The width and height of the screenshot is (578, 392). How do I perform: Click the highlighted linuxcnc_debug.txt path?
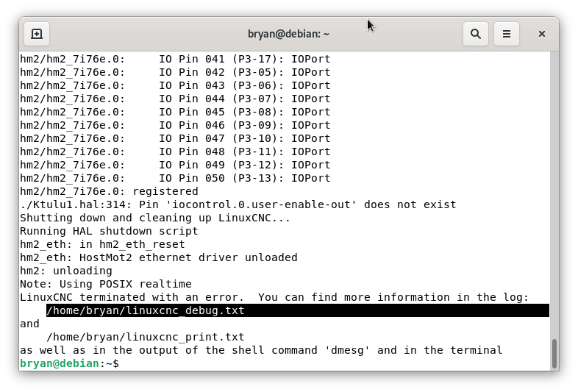(146, 310)
